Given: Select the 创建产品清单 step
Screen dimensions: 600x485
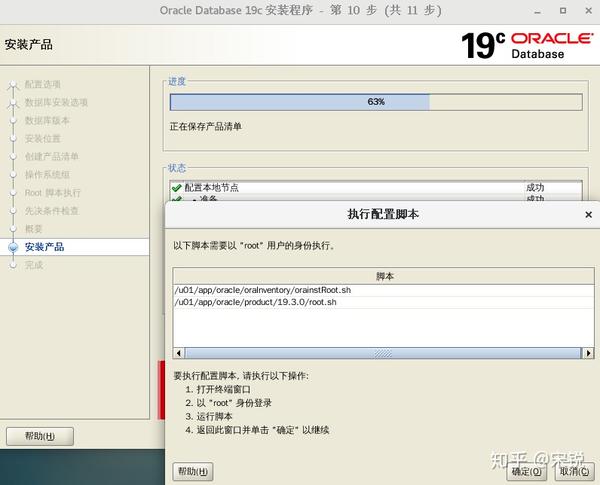Looking at the screenshot, I should [52, 156].
